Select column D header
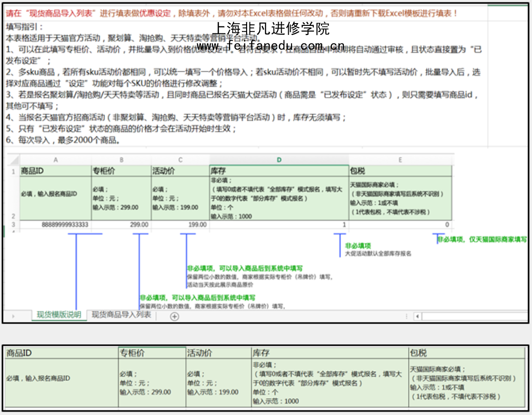The image size is (532, 415). click(279, 160)
